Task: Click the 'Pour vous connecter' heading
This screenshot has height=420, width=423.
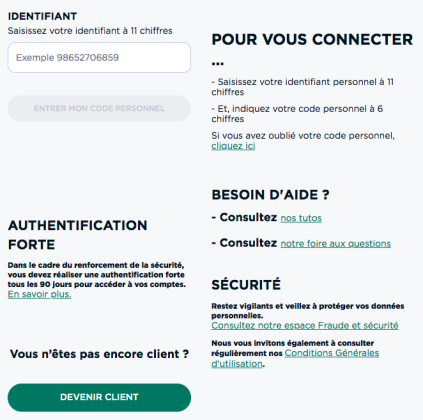Action: (x=312, y=49)
